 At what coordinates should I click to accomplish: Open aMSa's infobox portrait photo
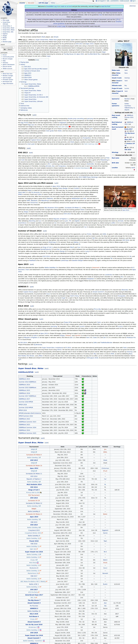click(x=124, y=54)
